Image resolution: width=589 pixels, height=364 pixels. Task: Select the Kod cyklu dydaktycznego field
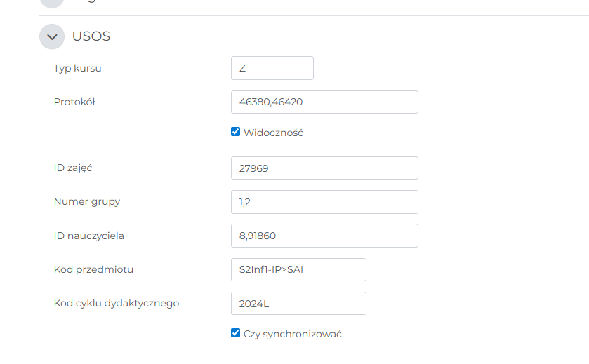coord(298,304)
